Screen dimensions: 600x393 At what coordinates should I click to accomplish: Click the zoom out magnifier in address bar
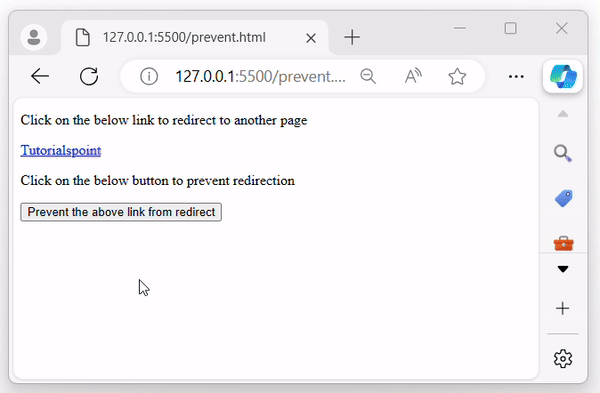(x=368, y=76)
